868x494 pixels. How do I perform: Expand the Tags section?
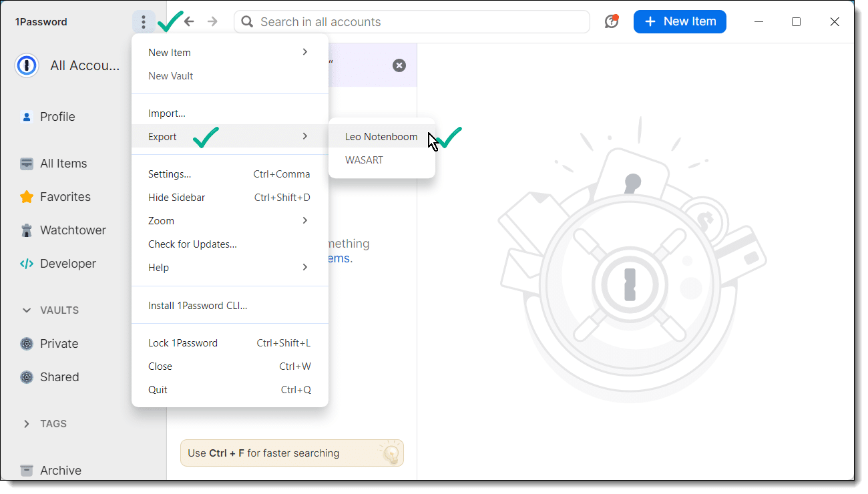(27, 424)
